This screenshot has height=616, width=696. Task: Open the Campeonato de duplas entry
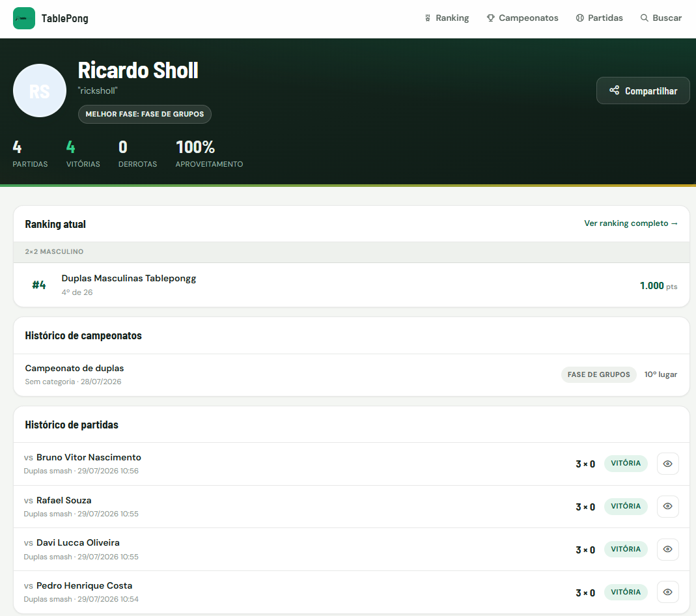[x=352, y=374]
